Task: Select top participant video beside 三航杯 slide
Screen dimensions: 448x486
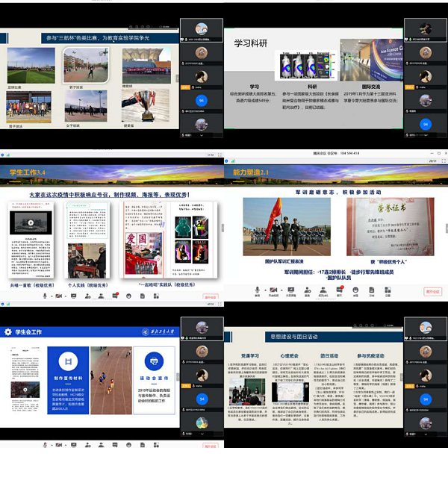Action: (x=202, y=30)
